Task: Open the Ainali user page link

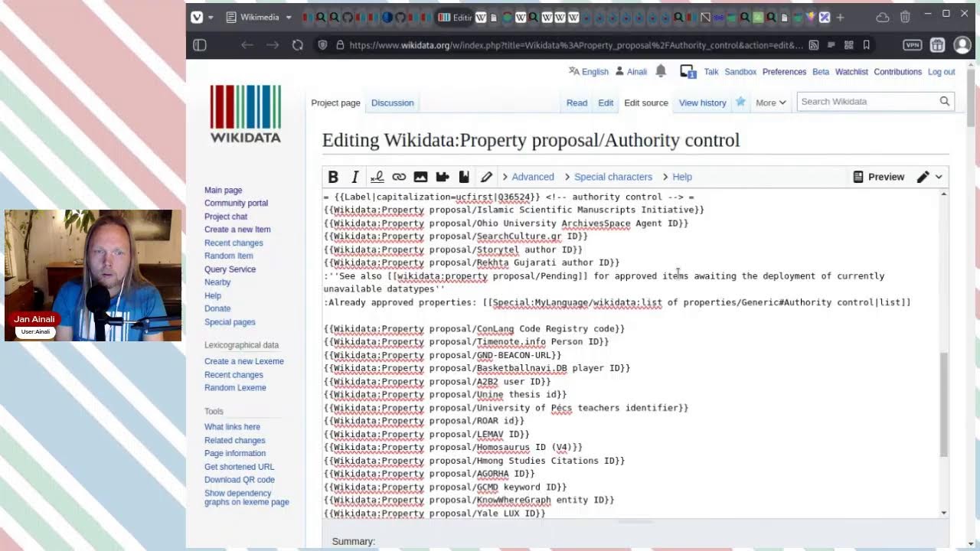Action: (x=637, y=71)
